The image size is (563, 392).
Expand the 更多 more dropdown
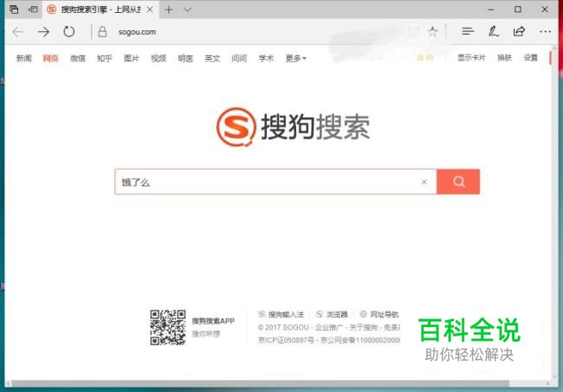(295, 58)
